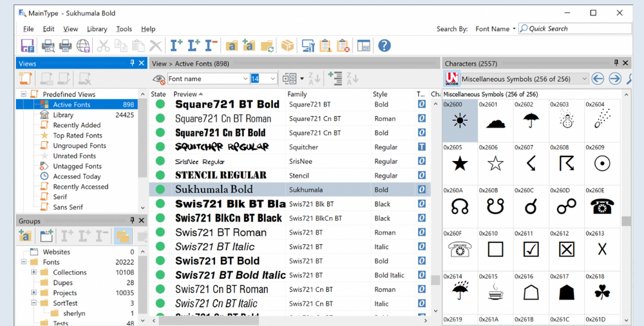644x326 pixels.
Task: Click the Unicode block icon in Characters
Action: 451,79
